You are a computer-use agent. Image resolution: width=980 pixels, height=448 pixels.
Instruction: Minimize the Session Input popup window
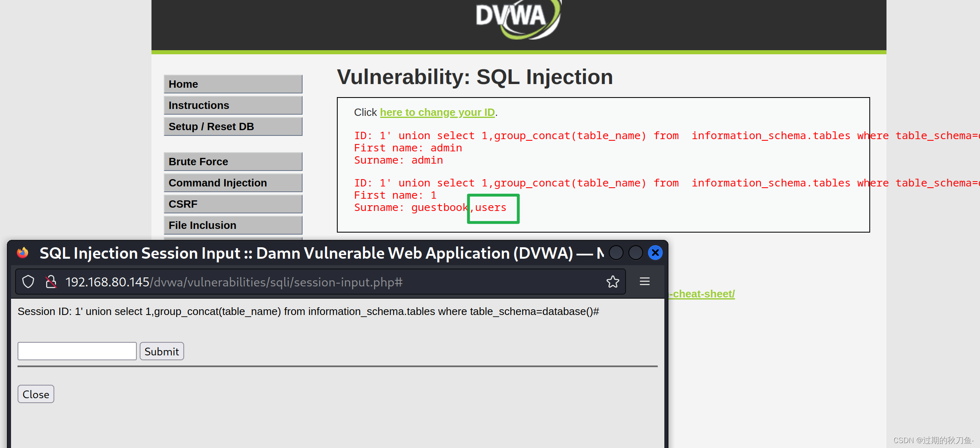[x=616, y=253]
